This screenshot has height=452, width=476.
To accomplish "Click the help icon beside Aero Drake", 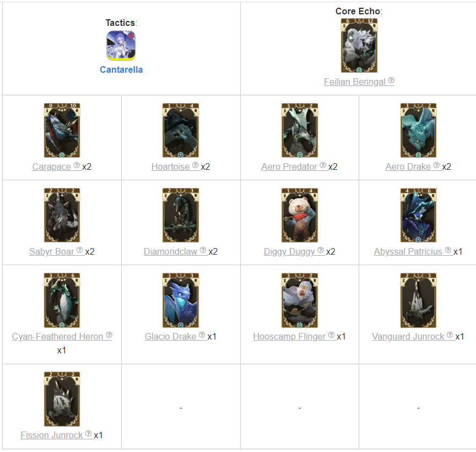I will (x=436, y=165).
